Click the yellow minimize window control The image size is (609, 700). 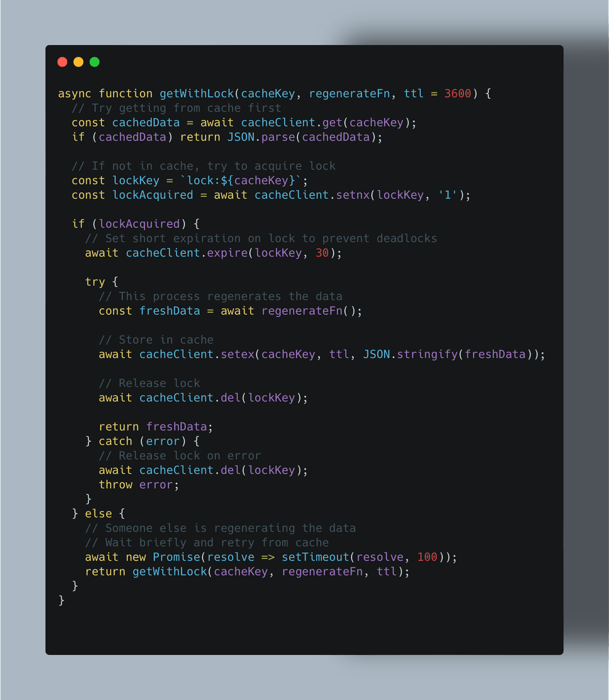pos(78,62)
